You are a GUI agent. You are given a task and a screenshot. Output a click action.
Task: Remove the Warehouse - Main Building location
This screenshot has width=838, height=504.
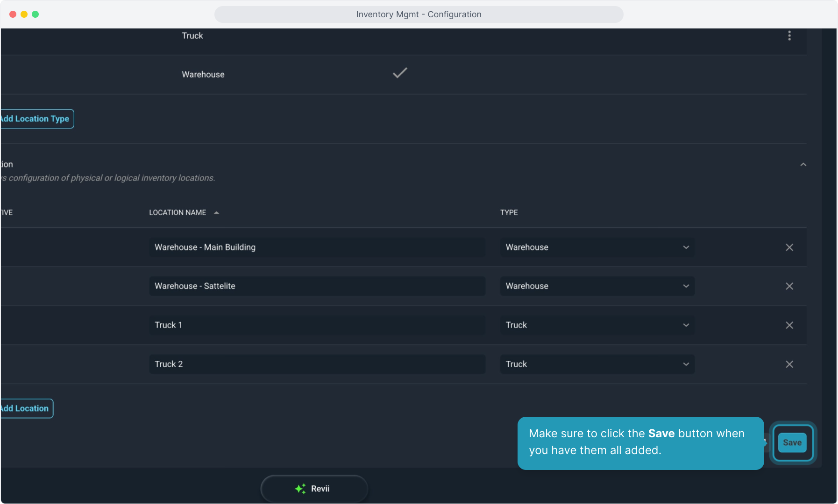pyautogui.click(x=789, y=247)
